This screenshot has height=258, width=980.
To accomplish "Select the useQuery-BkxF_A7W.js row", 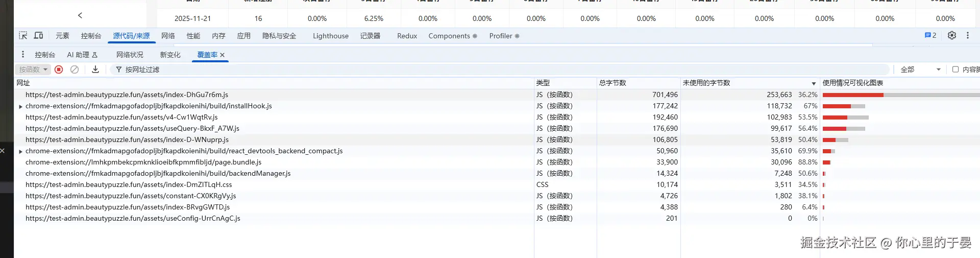I will 497,128.
